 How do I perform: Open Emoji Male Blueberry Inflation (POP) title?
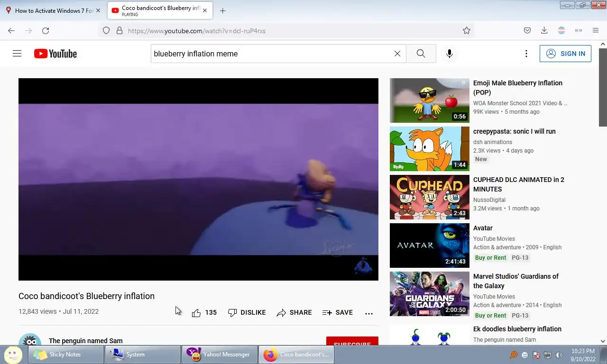point(517,88)
